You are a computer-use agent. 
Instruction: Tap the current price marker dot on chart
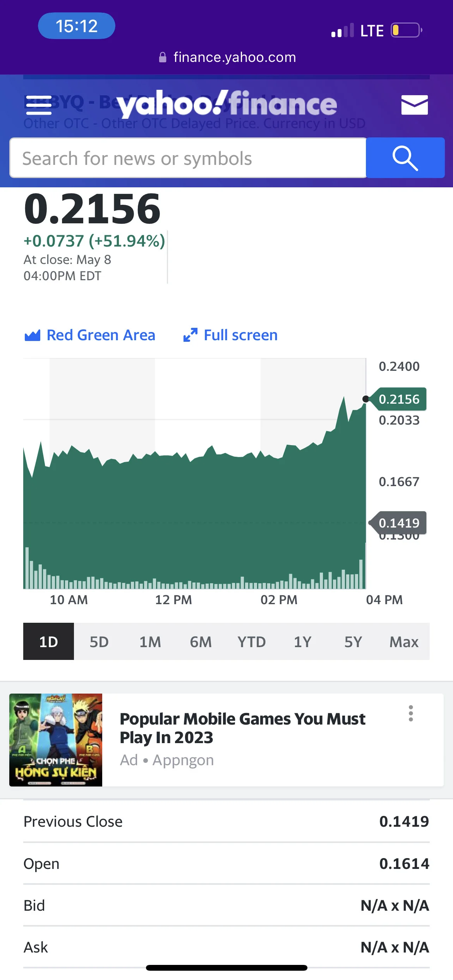(x=365, y=399)
